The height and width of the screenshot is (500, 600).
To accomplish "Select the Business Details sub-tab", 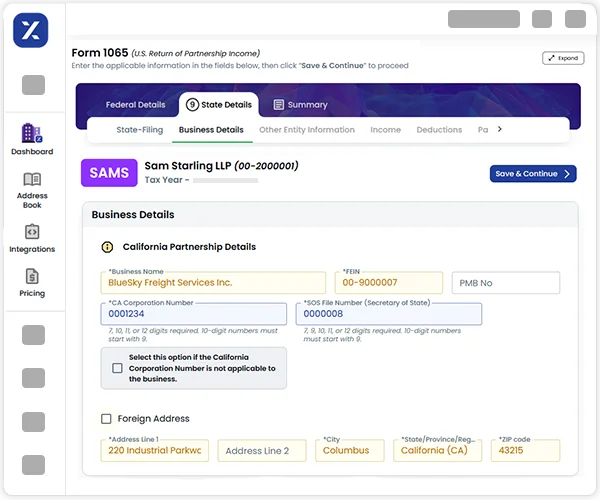I will tap(211, 130).
